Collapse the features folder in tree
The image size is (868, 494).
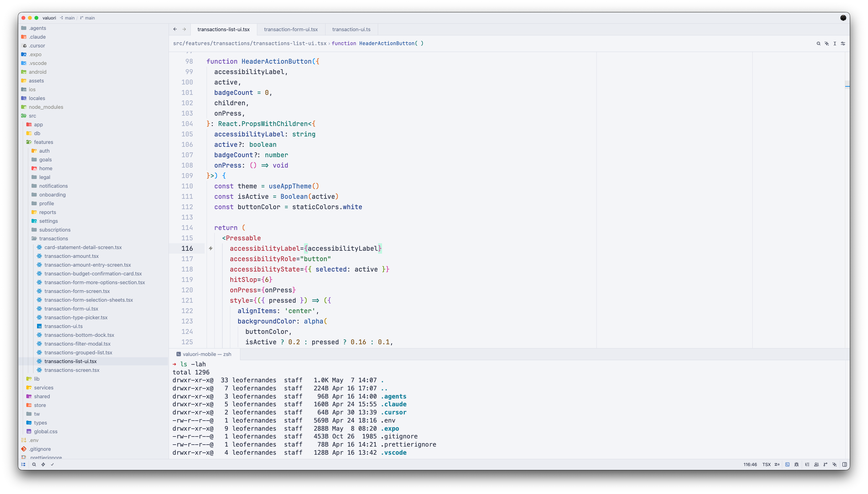44,142
